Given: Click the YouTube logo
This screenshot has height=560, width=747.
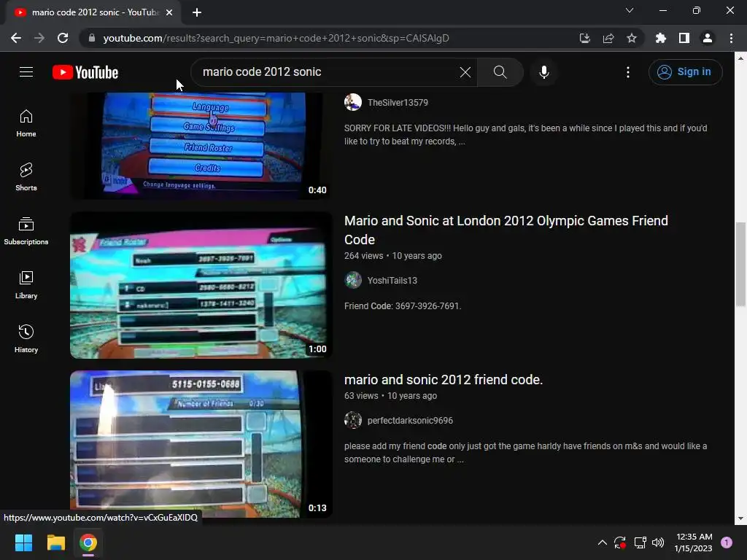Looking at the screenshot, I should click(x=85, y=72).
